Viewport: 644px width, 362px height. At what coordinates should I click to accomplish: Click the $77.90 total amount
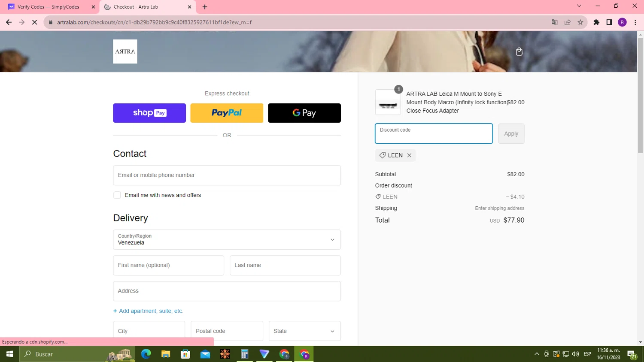(x=514, y=220)
